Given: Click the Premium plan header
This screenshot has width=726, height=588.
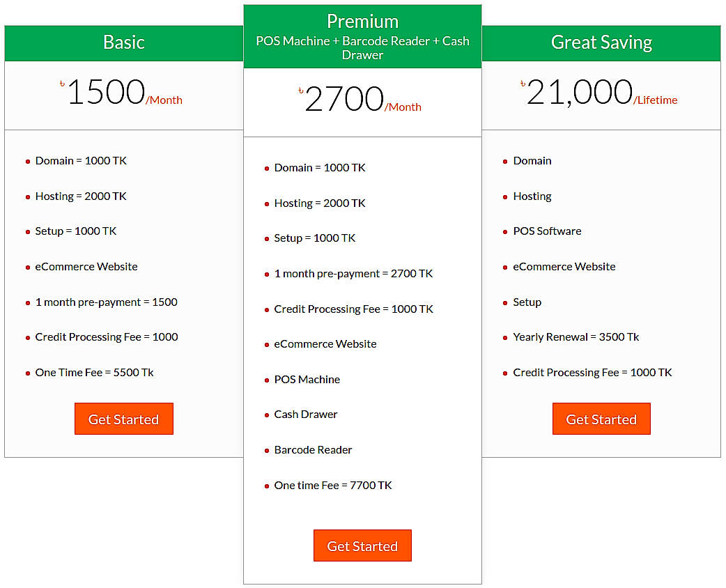Looking at the screenshot, I should [x=362, y=22].
